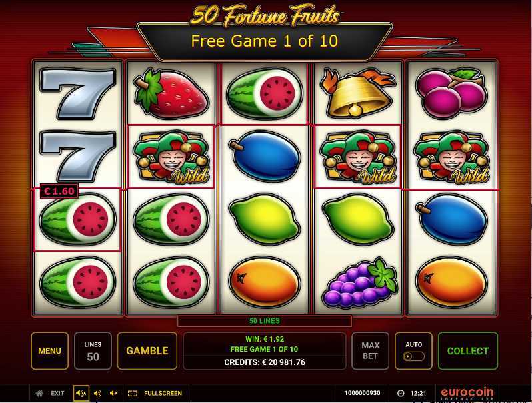532x403 pixels.
Task: Open the MENU button
Action: click(x=49, y=351)
